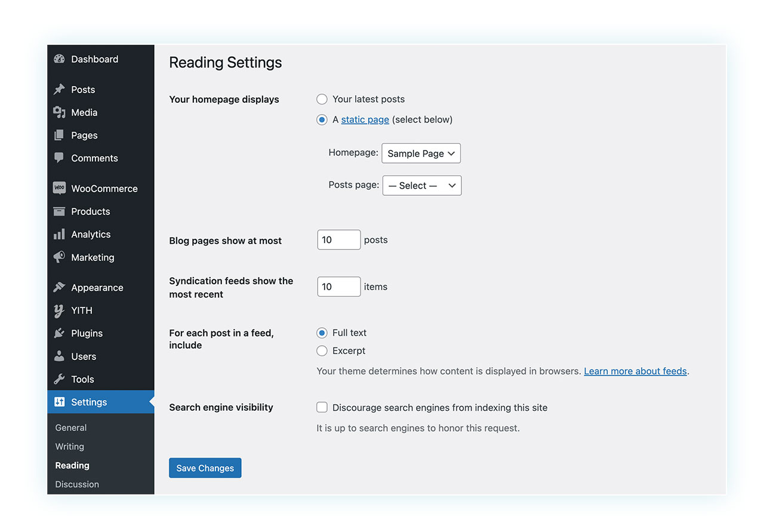
Task: Follow the 'static page' link
Action: tap(365, 119)
